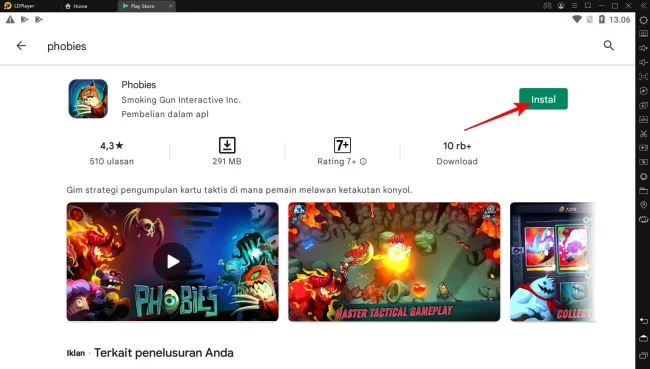Click the mini-window icon beside the menu
This screenshot has height=369, width=650.
(588, 6)
